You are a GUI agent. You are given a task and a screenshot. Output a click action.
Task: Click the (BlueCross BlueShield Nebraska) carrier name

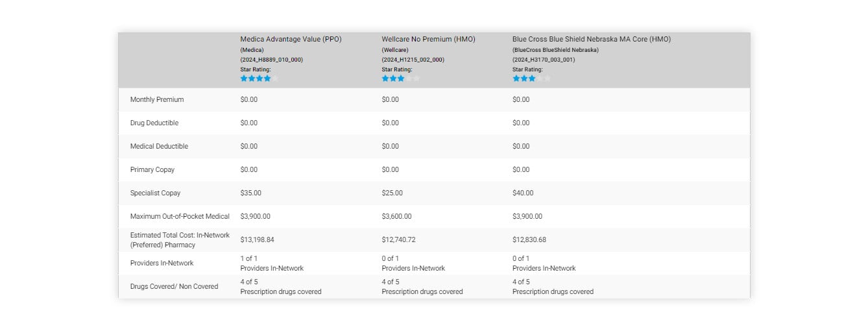[555, 50]
